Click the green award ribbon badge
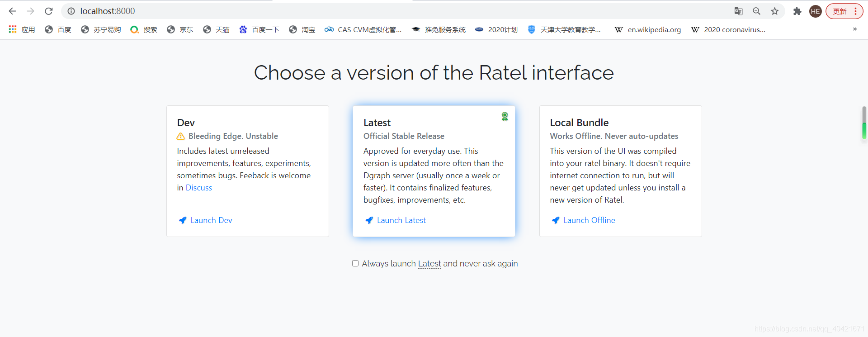Viewport: 868px width, 337px height. tap(505, 116)
